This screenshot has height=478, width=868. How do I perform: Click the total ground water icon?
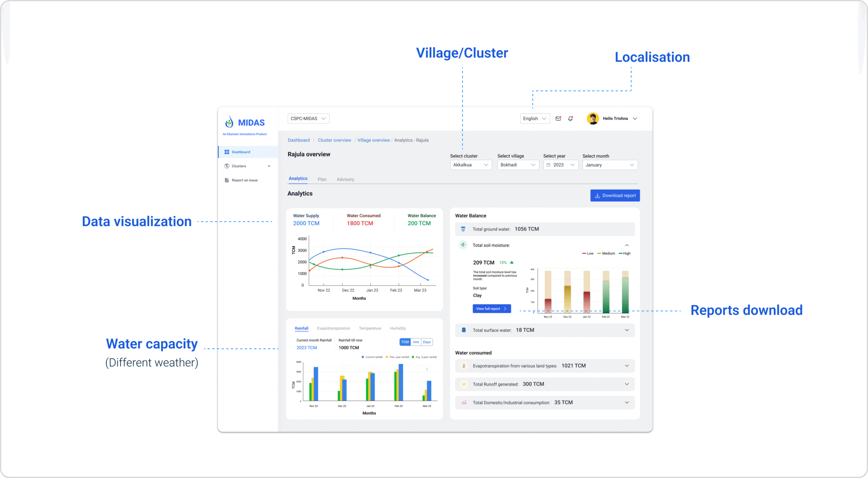click(x=463, y=229)
